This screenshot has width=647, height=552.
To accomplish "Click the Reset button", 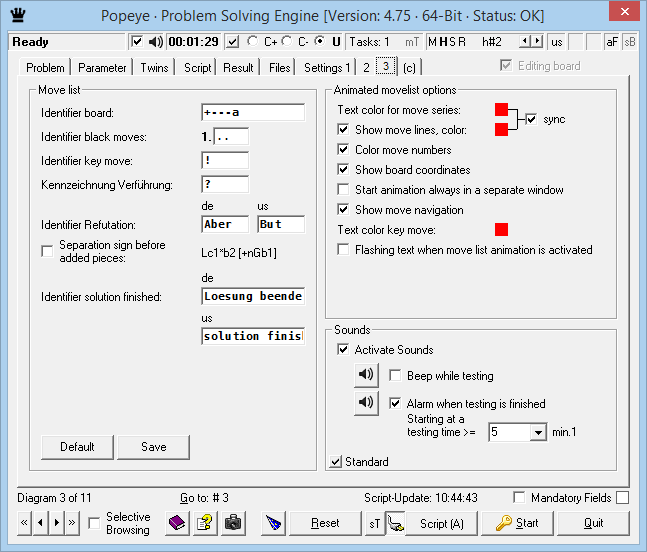I will [325, 523].
